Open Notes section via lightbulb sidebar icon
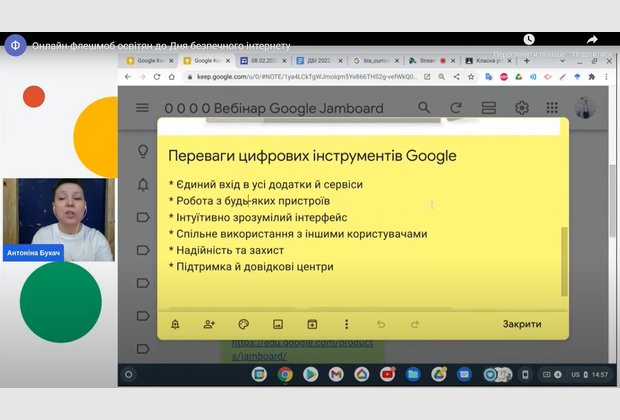The image size is (620, 420). pos(143,151)
